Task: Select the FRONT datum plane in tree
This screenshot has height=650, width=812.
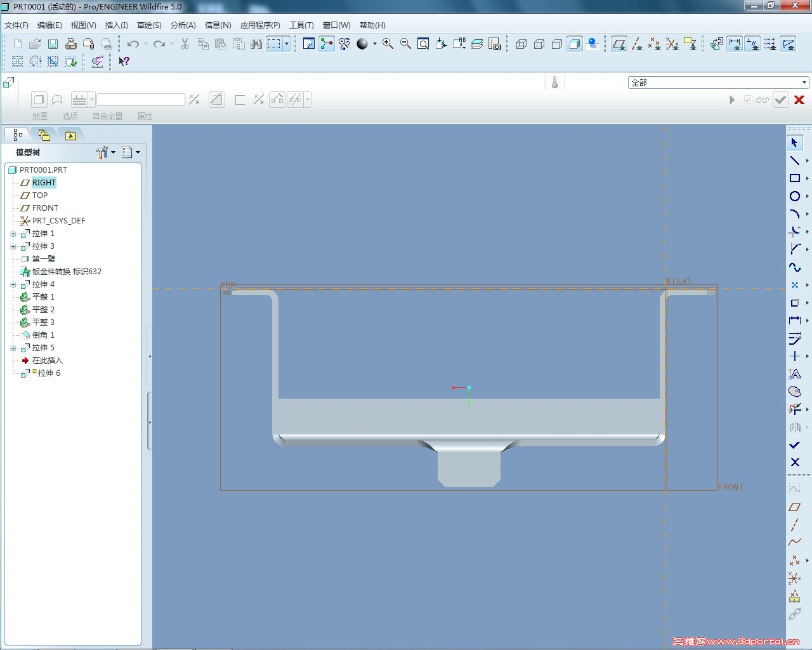Action: [45, 208]
